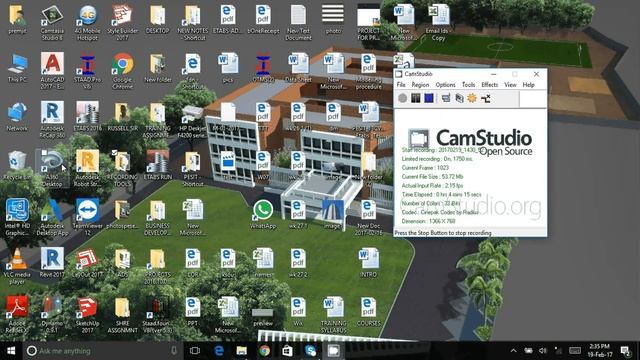Open the Tools menu in CamStudio
640x360 pixels.
468,84
